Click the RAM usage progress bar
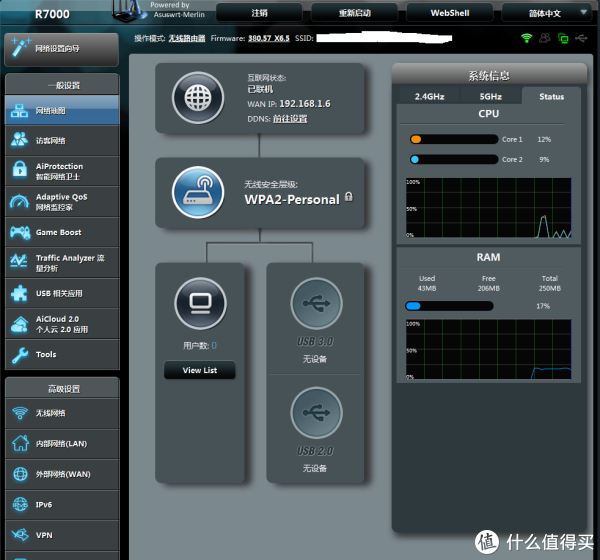Viewport: 600px width, 560px height. click(x=449, y=306)
